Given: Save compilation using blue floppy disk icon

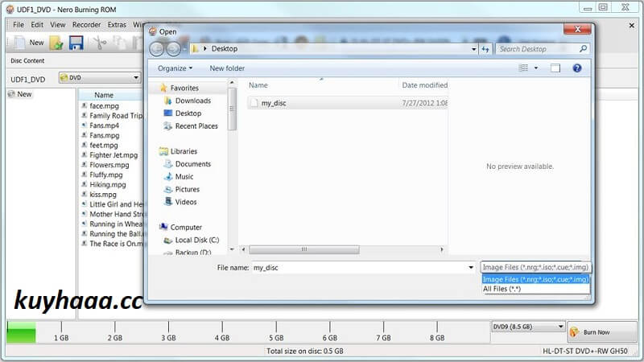Looking at the screenshot, I should (x=76, y=43).
